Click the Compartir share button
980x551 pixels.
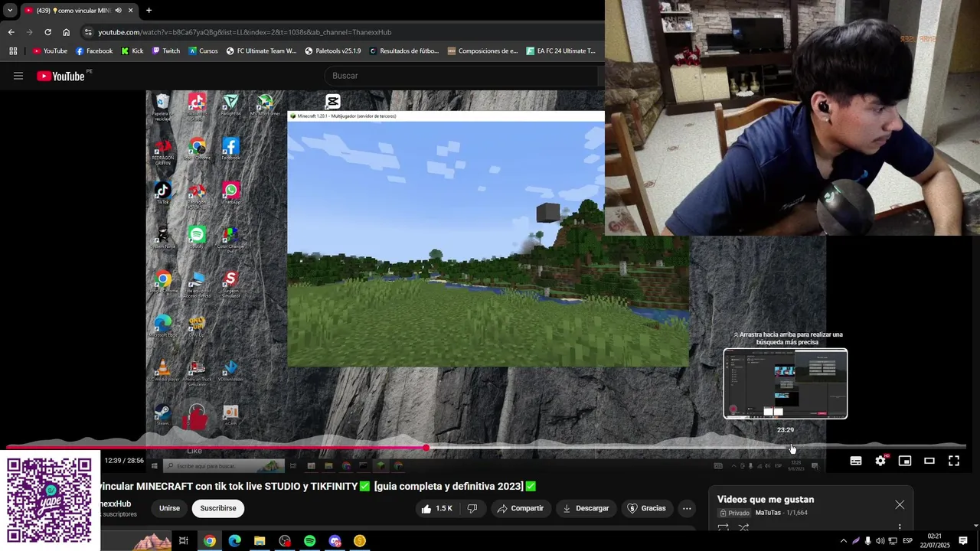point(521,508)
